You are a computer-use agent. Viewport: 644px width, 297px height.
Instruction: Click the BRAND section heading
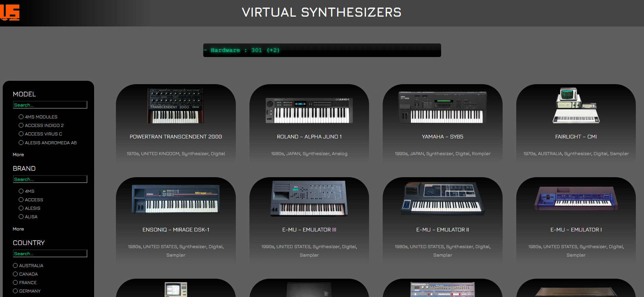click(24, 168)
